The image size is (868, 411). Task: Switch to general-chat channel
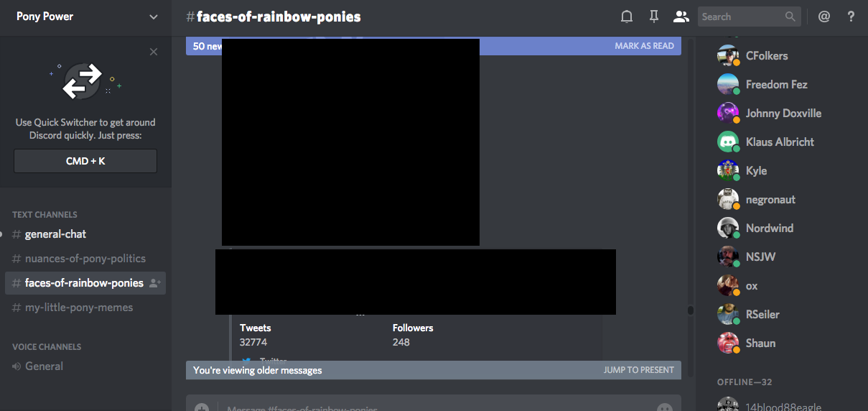coord(55,234)
